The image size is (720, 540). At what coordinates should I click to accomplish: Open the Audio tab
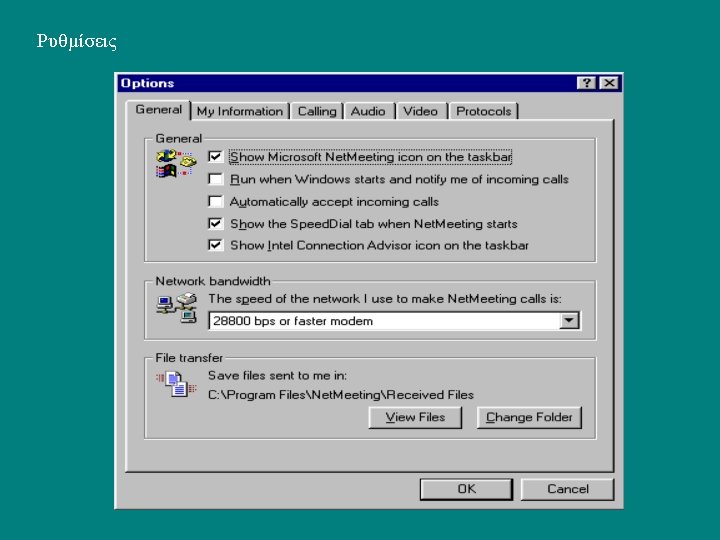(368, 112)
